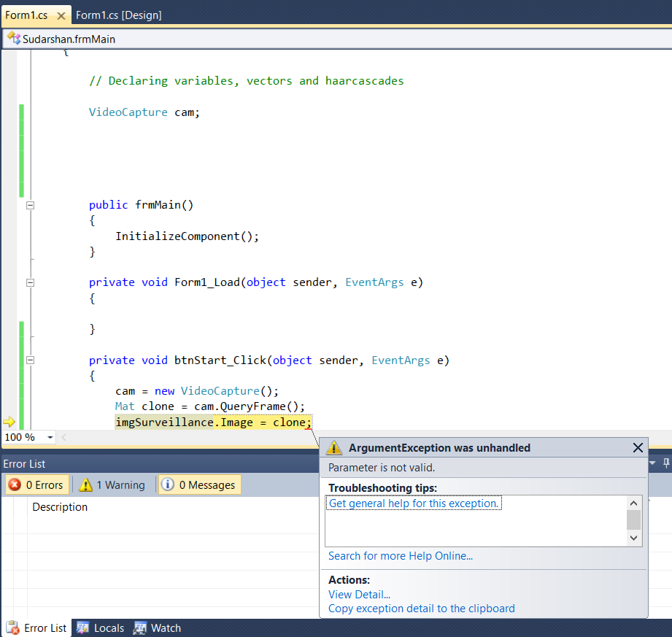Image resolution: width=672 pixels, height=637 pixels.
Task: Click Search for more Help Online
Action: coord(400,556)
